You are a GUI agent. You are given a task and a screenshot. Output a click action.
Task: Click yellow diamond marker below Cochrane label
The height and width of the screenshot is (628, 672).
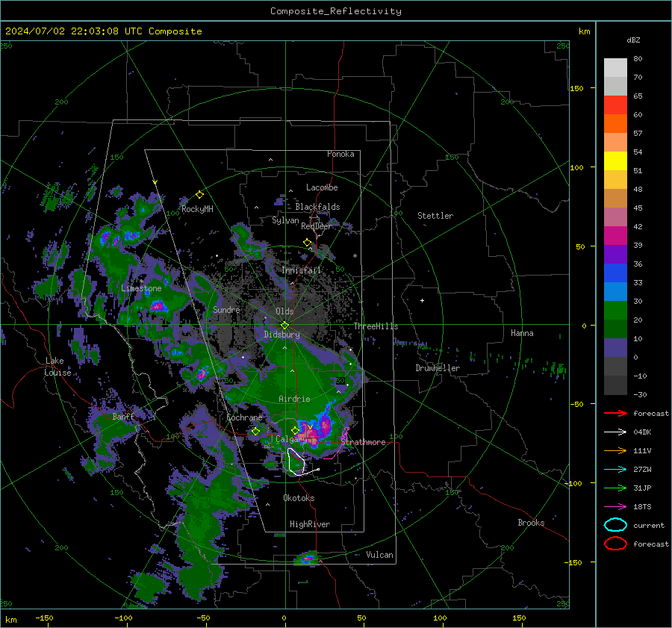point(255,432)
